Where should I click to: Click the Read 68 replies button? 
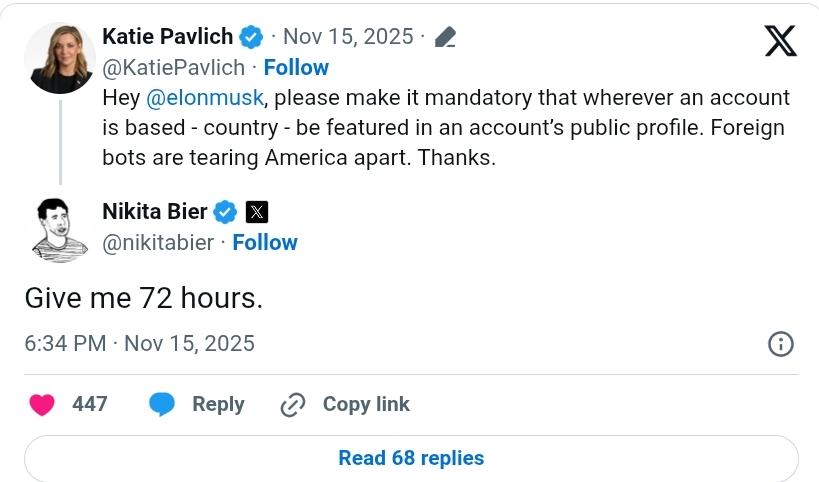click(410, 458)
